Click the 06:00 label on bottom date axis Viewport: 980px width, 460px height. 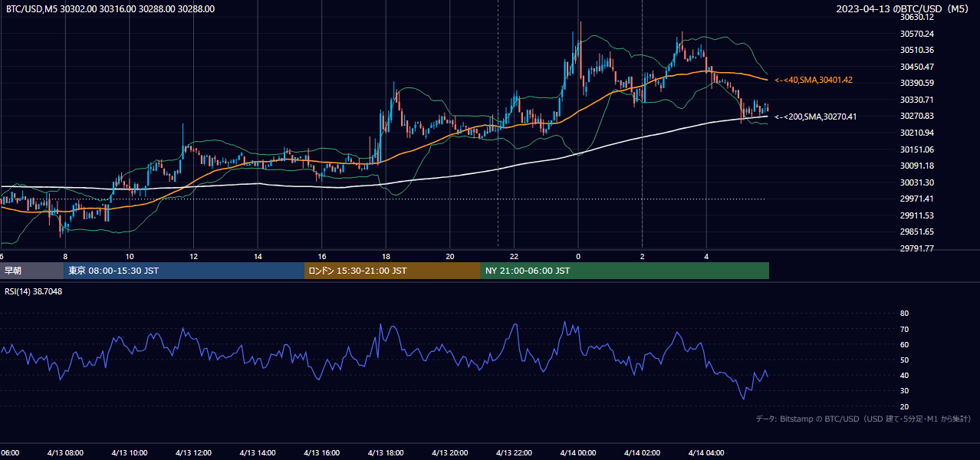[9, 453]
